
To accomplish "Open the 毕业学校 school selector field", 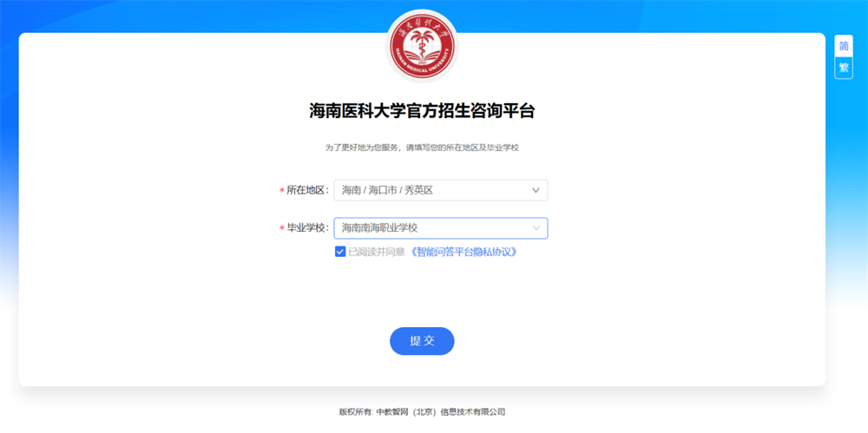I will point(441,228).
